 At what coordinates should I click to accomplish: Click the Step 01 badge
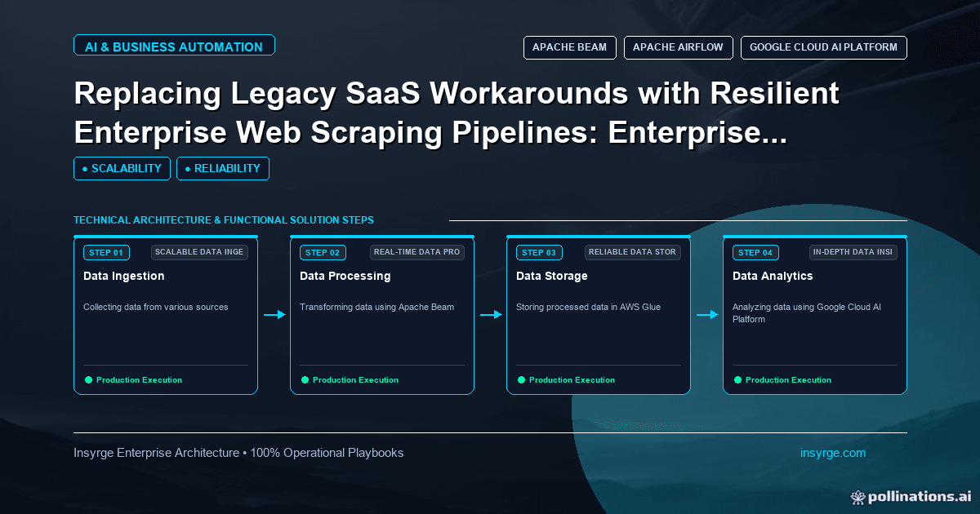(x=106, y=252)
